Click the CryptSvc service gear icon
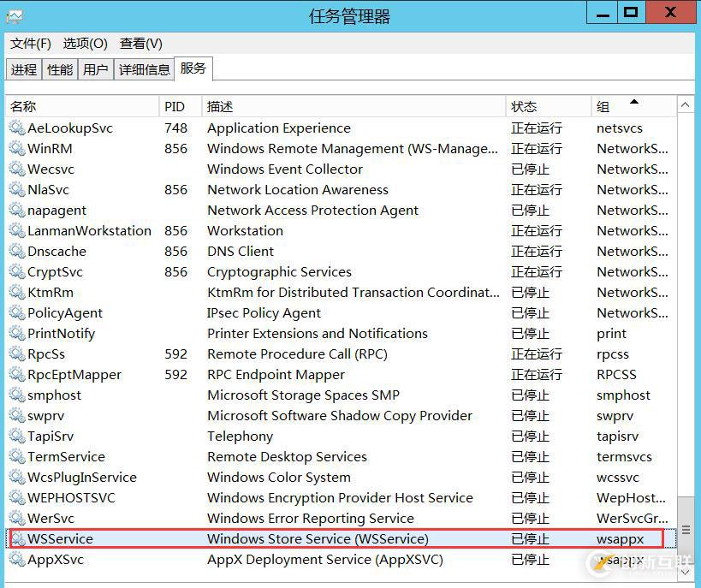 pyautogui.click(x=17, y=271)
